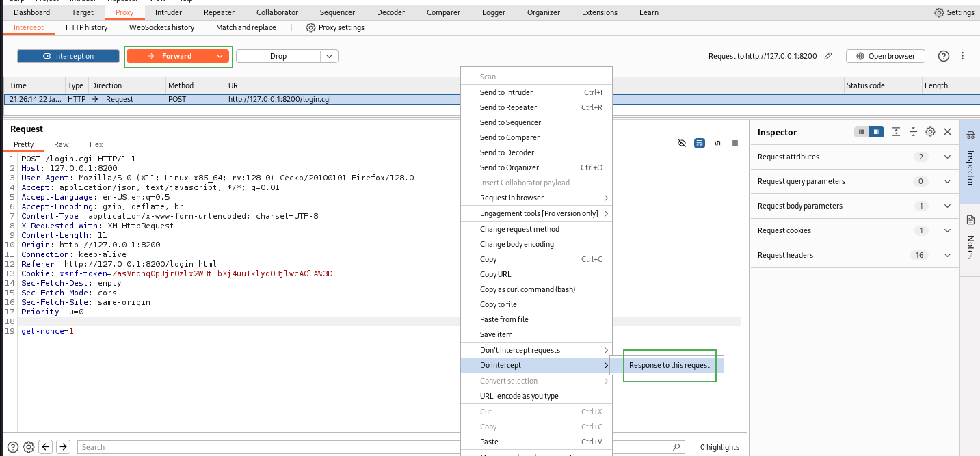980x456 pixels.
Task: Open Inspector settings gear
Action: pos(930,132)
